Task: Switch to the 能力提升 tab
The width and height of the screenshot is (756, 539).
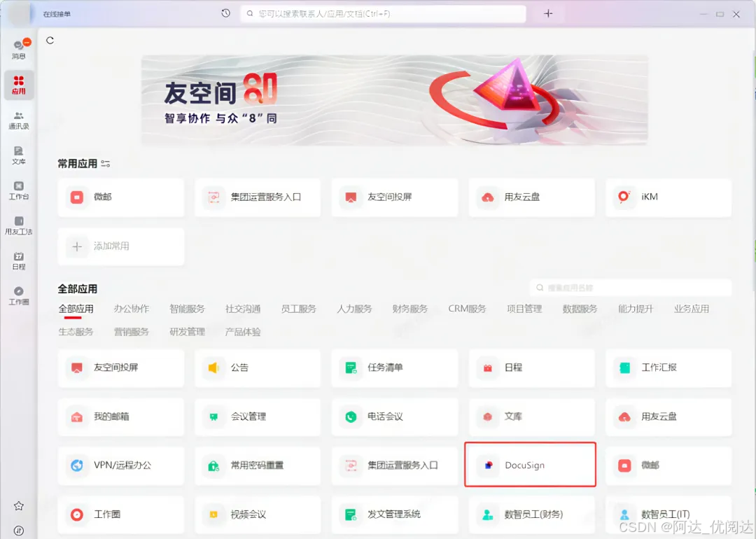Action: pos(636,309)
